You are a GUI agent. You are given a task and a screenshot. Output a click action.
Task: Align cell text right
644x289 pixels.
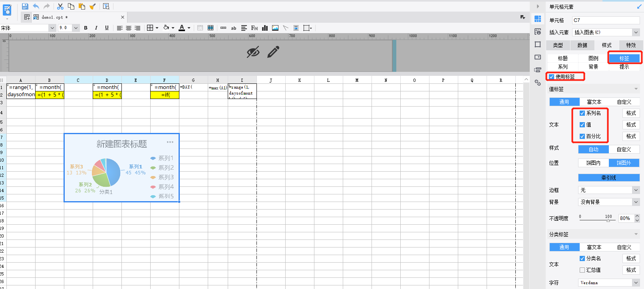click(137, 28)
